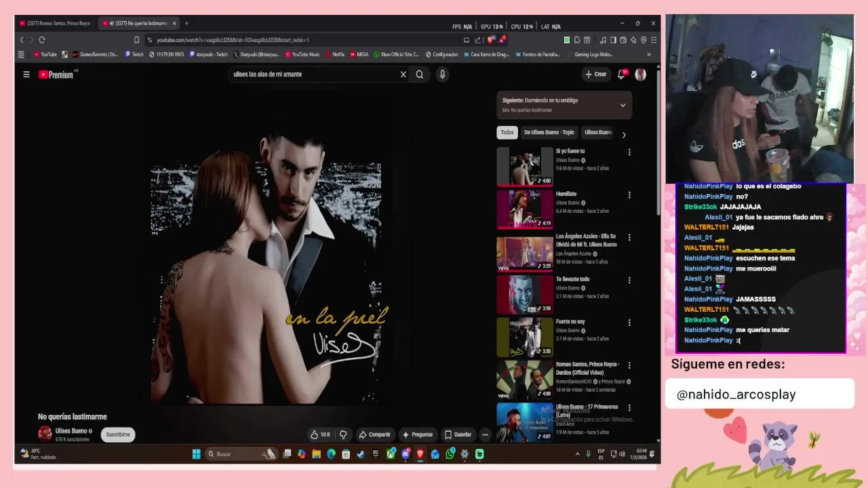Clear the search box with the X

(403, 75)
